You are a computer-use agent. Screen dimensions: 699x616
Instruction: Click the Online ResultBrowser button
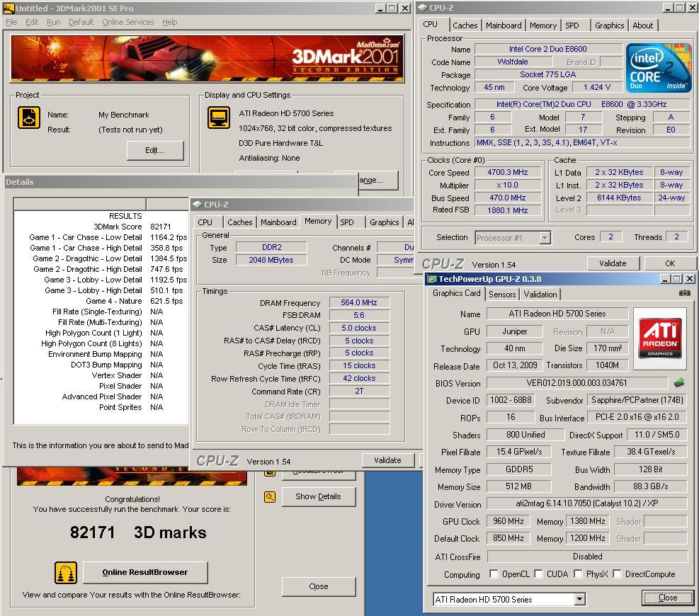click(x=145, y=572)
